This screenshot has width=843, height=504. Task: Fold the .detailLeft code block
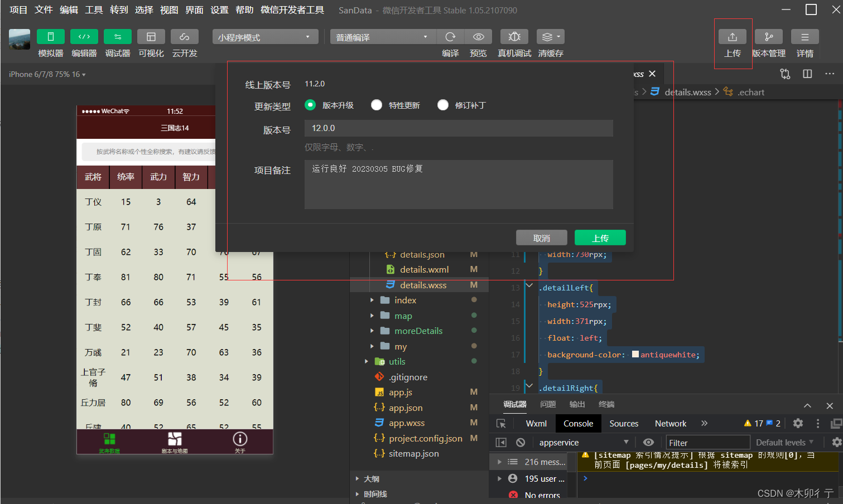(529, 285)
